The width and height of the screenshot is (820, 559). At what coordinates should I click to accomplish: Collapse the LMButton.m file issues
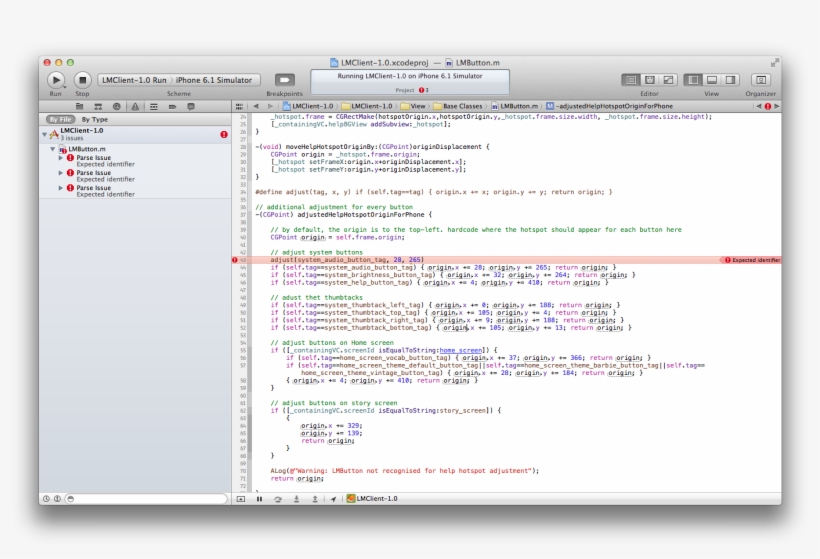(52, 149)
